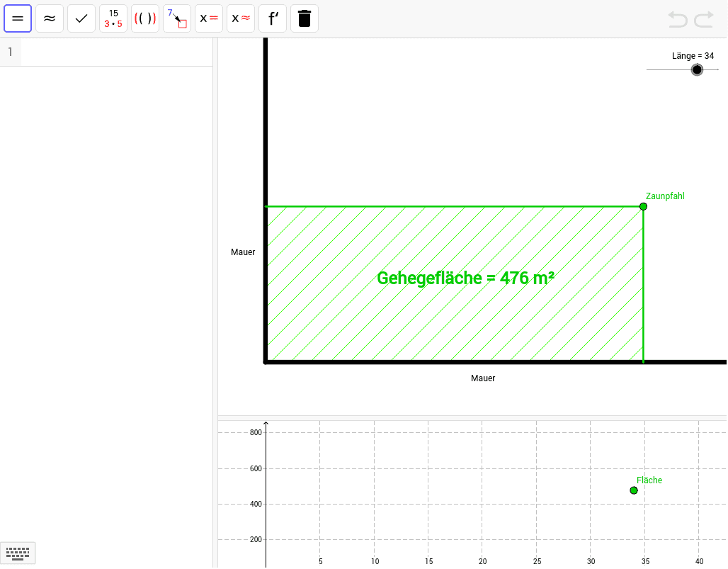Select the Expand parentheses tool

point(145,18)
